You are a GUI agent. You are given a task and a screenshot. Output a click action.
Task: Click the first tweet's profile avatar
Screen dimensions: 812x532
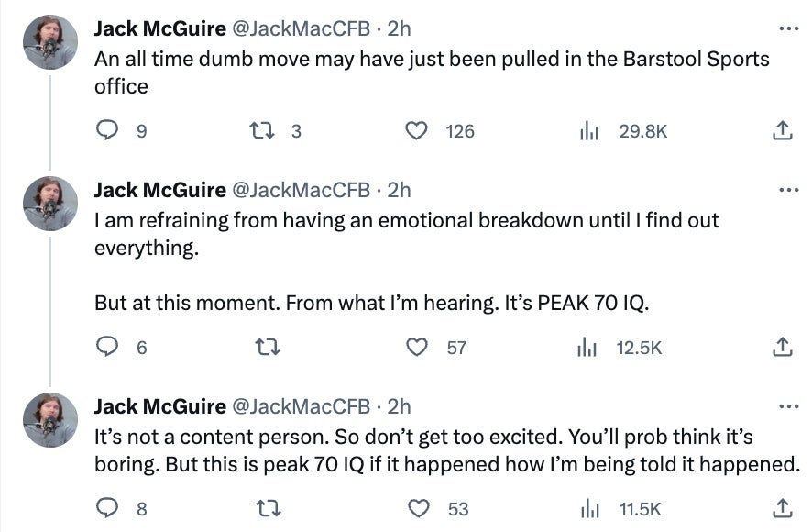[x=49, y=43]
